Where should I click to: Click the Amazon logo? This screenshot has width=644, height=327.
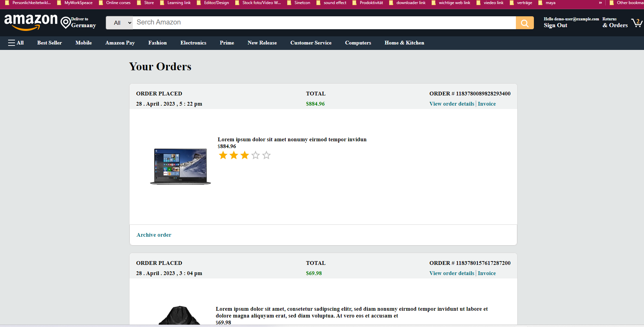(x=31, y=22)
